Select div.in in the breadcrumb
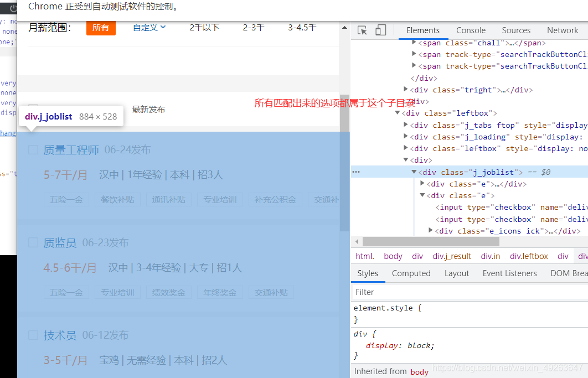This screenshot has height=378, width=588. pos(490,256)
